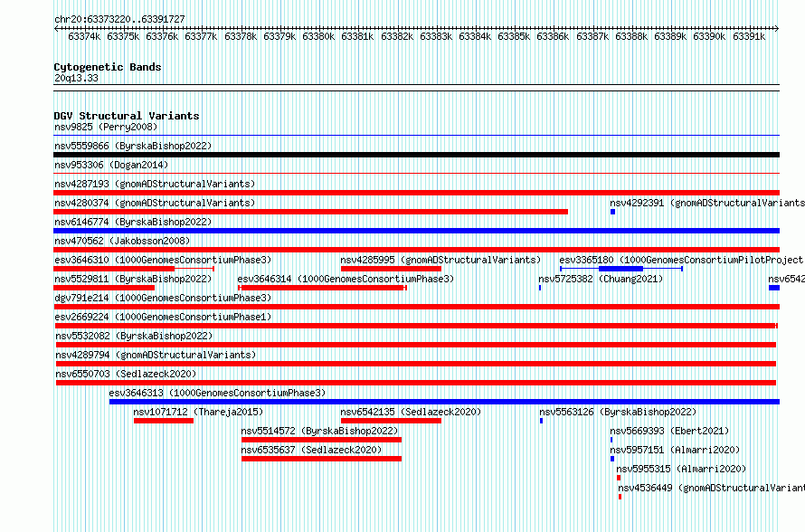Open variant label nsv5669393 (Ebert2021)
805x532 pixels.
pyautogui.click(x=669, y=431)
